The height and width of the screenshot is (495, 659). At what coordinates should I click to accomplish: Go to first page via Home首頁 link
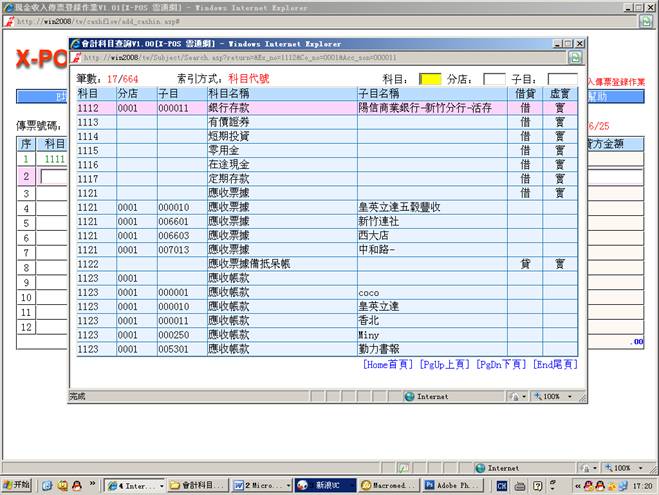click(x=387, y=365)
